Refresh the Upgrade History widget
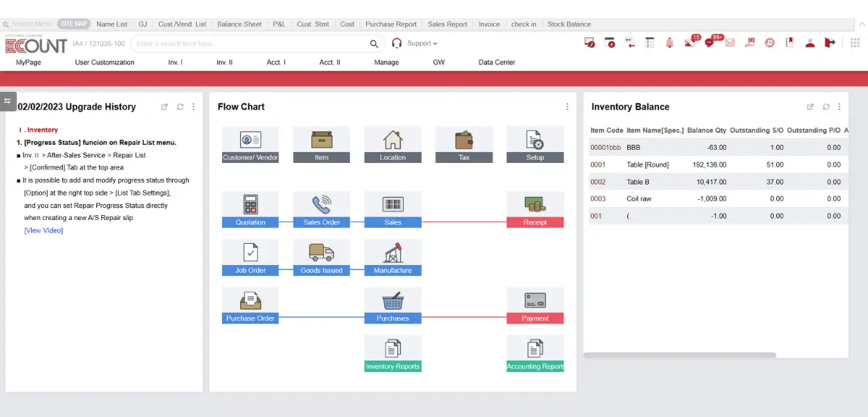The height and width of the screenshot is (417, 868). tap(179, 106)
